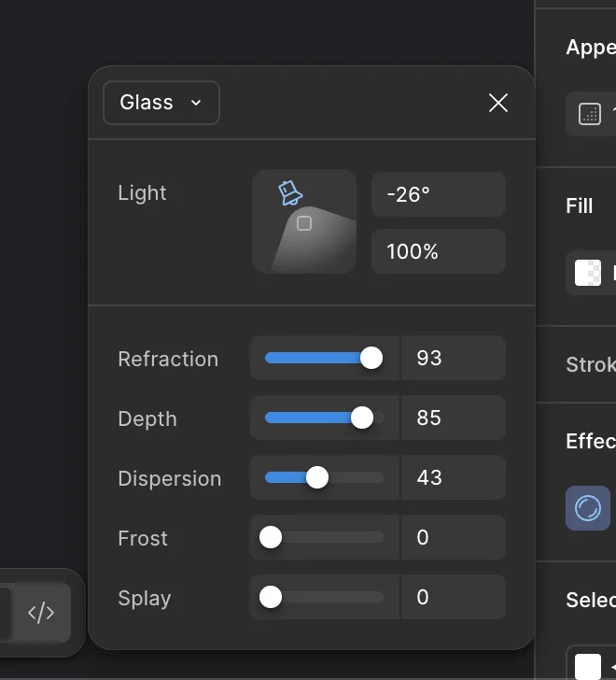Screen dimensions: 616x680
Task: Select the Depth value field showing 85
Action: pyautogui.click(x=453, y=418)
